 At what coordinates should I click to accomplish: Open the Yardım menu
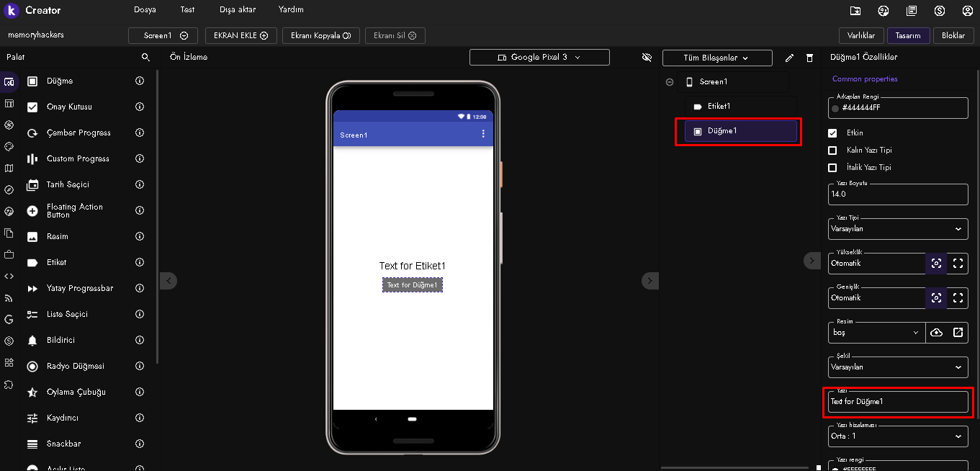tap(291, 10)
